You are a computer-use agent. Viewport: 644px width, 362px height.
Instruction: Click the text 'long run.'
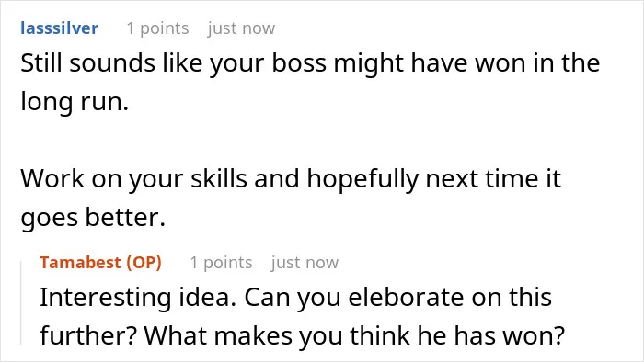(x=75, y=102)
